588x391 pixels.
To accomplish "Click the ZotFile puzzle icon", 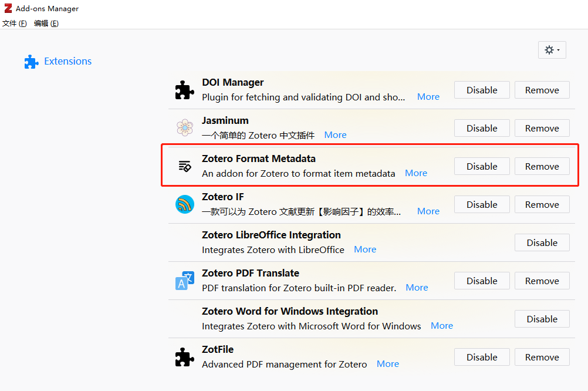I will click(x=184, y=357).
